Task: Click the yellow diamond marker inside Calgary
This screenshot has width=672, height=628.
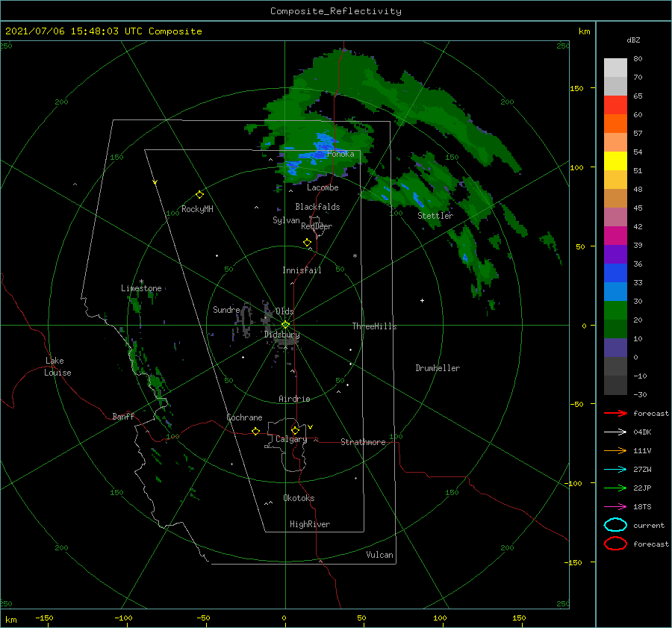Action: [295, 430]
